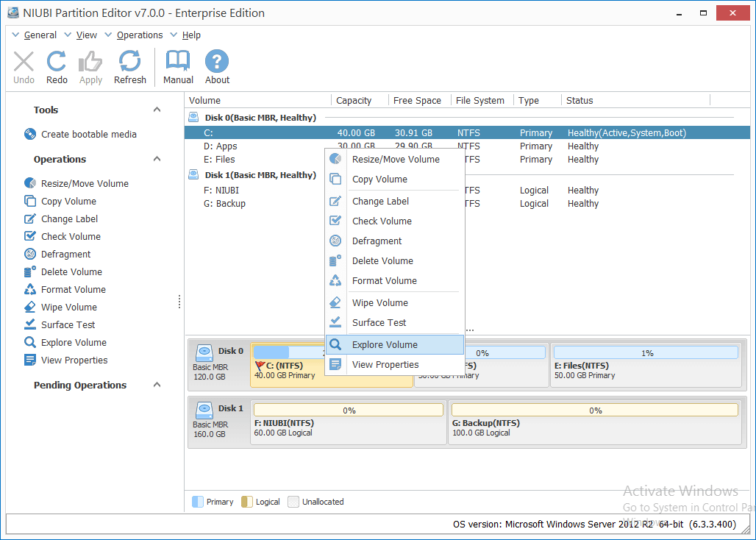The width and height of the screenshot is (756, 540).
Task: Click the Disk 1 drive icon in disk map
Action: (204, 411)
